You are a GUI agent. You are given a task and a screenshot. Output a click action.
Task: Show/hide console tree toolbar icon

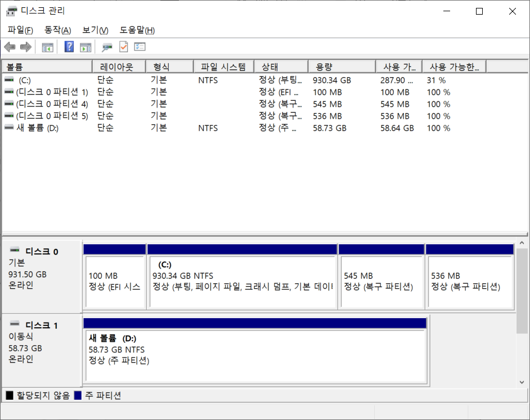(47, 47)
